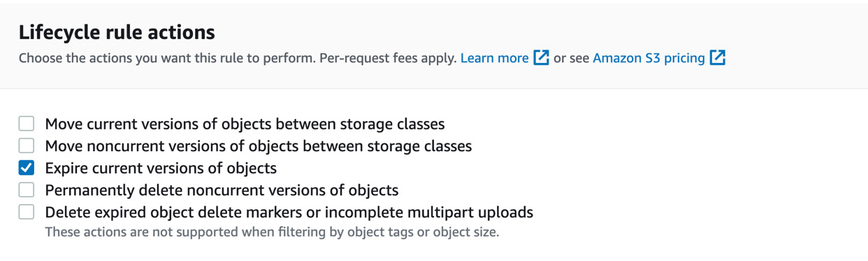
Task: Open the external-link icon beside Learn more
Action: [x=541, y=58]
